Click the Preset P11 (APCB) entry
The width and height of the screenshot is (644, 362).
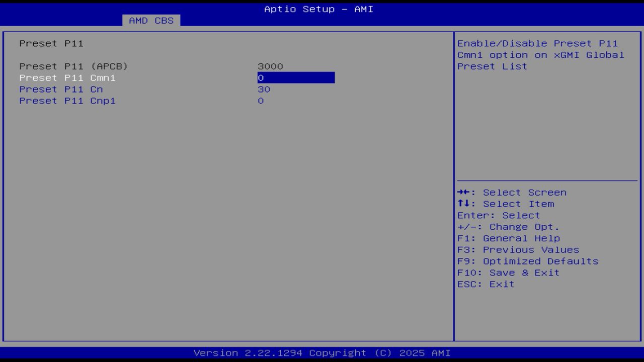point(73,66)
